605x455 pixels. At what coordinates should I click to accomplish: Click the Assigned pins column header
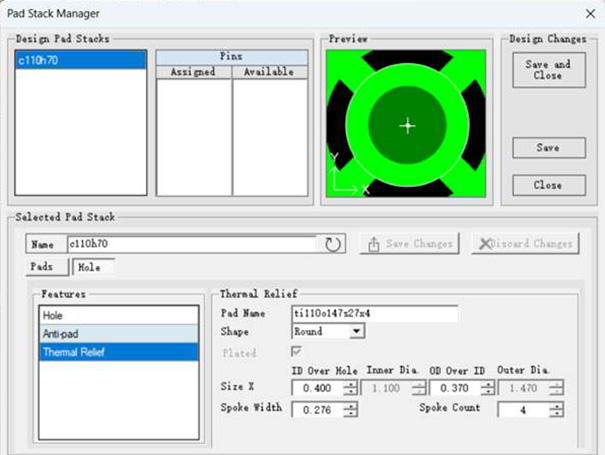[x=193, y=72]
